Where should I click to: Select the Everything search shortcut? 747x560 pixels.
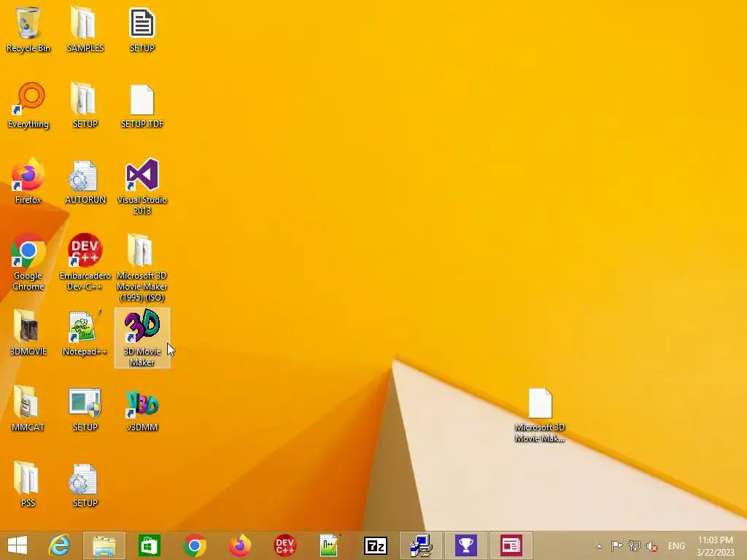click(x=28, y=105)
